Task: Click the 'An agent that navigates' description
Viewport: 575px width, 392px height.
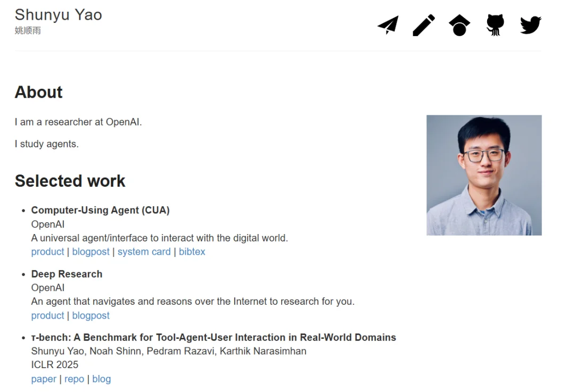Action: (193, 302)
